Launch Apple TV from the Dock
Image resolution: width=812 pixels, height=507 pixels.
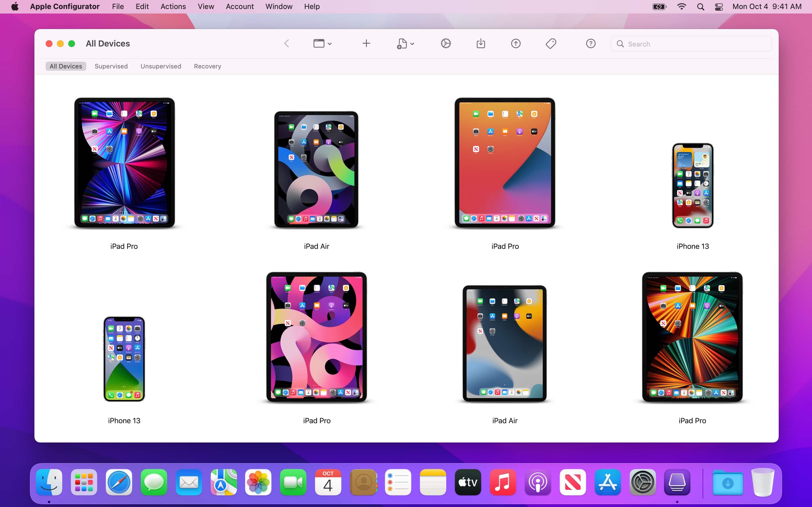click(467, 482)
